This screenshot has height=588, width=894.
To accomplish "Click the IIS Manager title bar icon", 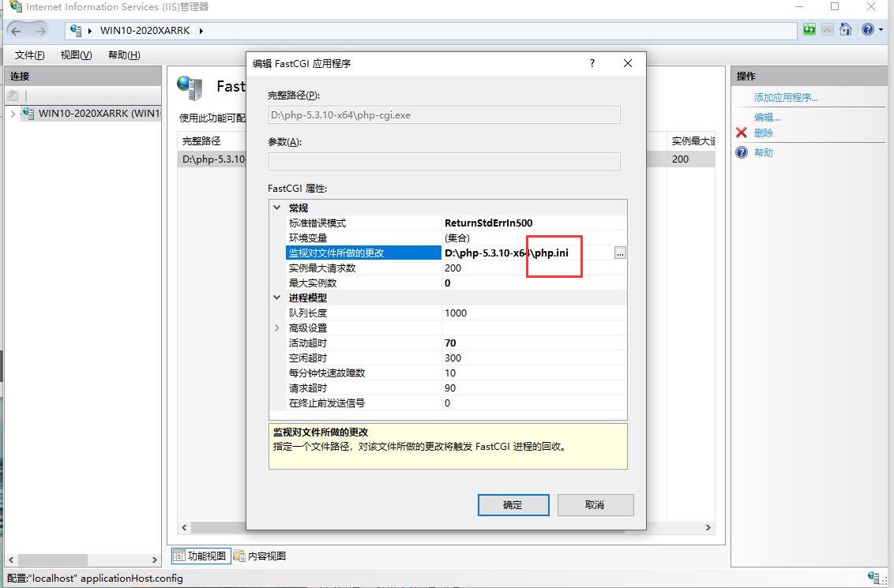I will point(16,7).
